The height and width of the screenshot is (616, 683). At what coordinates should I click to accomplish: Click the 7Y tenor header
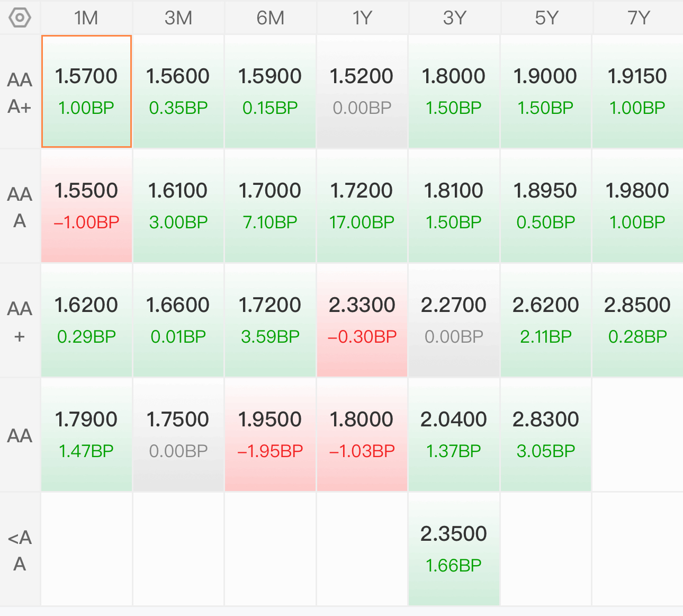coord(638,18)
